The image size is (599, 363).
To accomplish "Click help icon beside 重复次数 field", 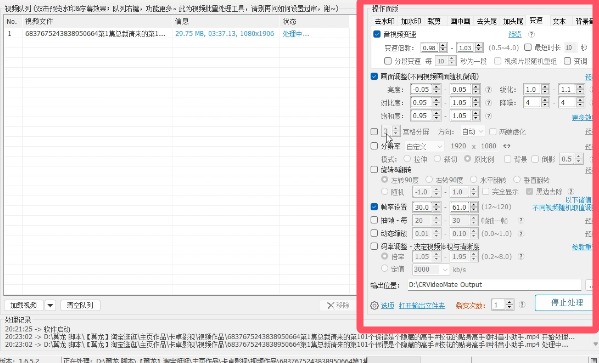I will [522, 305].
